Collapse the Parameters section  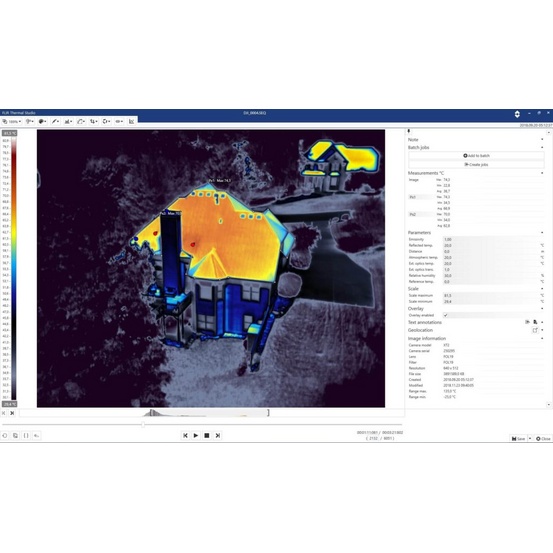click(542, 233)
